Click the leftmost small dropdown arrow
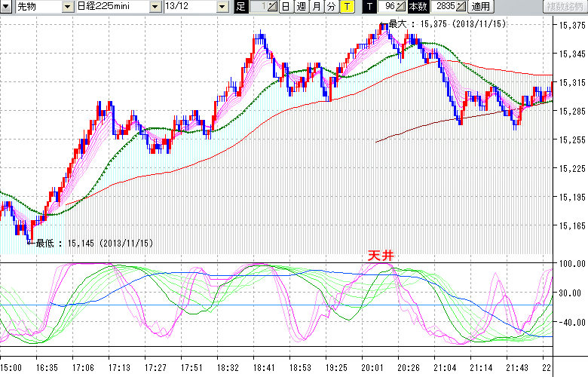The height and width of the screenshot is (377, 588). point(5,7)
